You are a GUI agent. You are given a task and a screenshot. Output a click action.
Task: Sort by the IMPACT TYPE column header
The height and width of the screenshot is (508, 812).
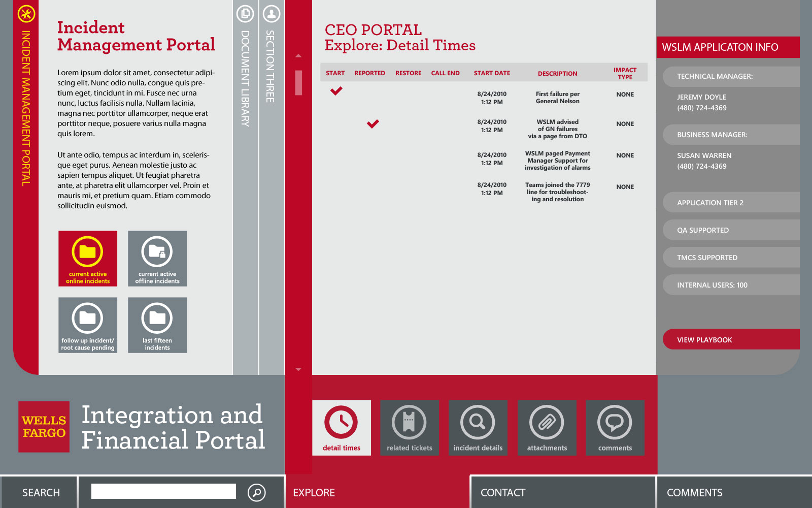point(625,74)
